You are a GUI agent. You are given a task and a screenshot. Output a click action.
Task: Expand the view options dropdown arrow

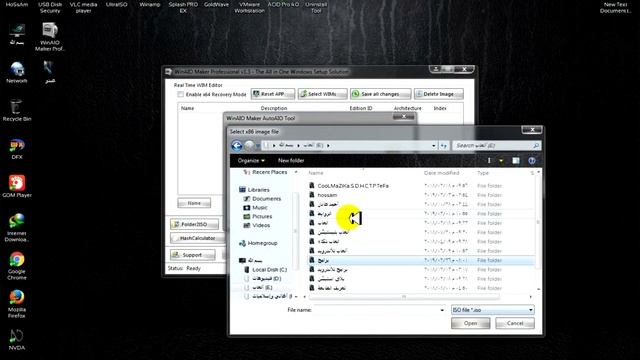[x=501, y=160]
